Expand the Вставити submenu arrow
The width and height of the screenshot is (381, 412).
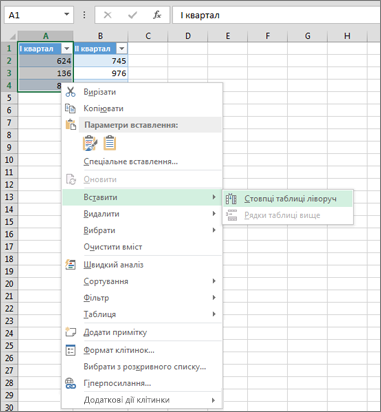pos(214,197)
